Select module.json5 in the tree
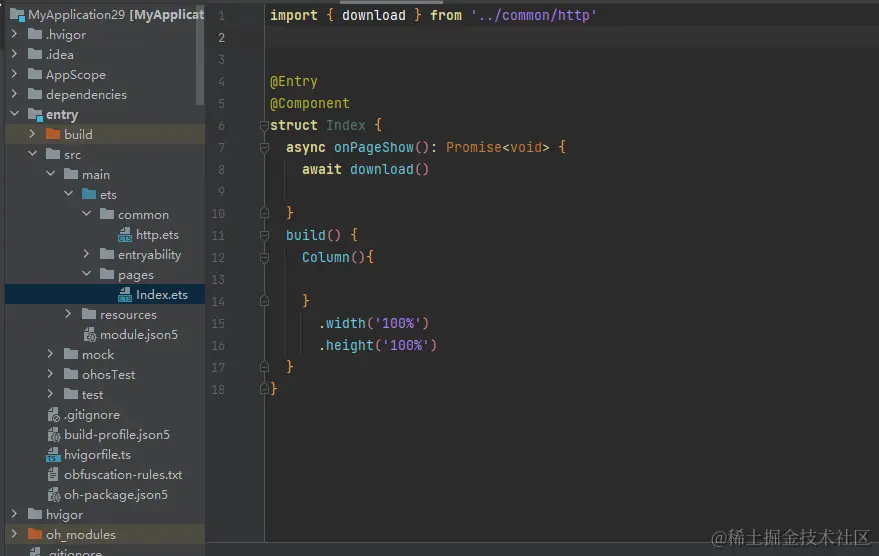The width and height of the screenshot is (879, 556). [x=138, y=335]
